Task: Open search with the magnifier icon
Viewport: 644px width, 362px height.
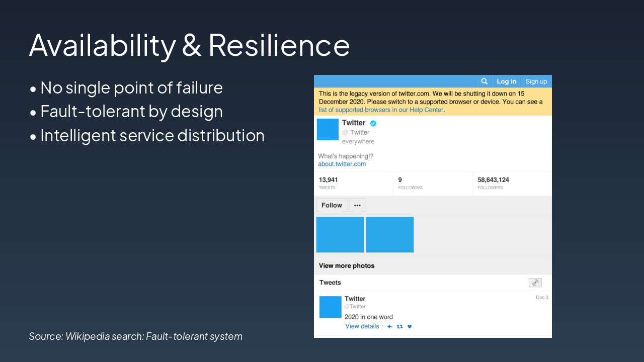Action: click(484, 81)
